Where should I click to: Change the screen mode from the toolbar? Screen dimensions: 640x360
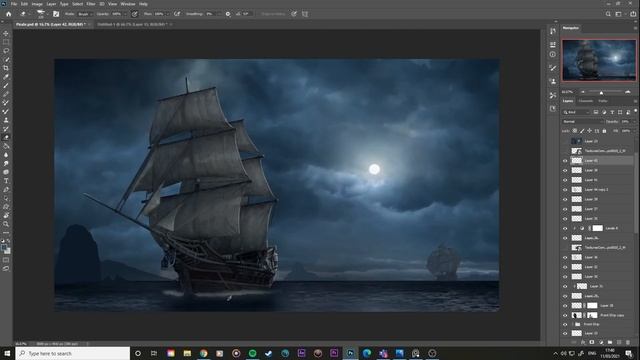coord(6,269)
